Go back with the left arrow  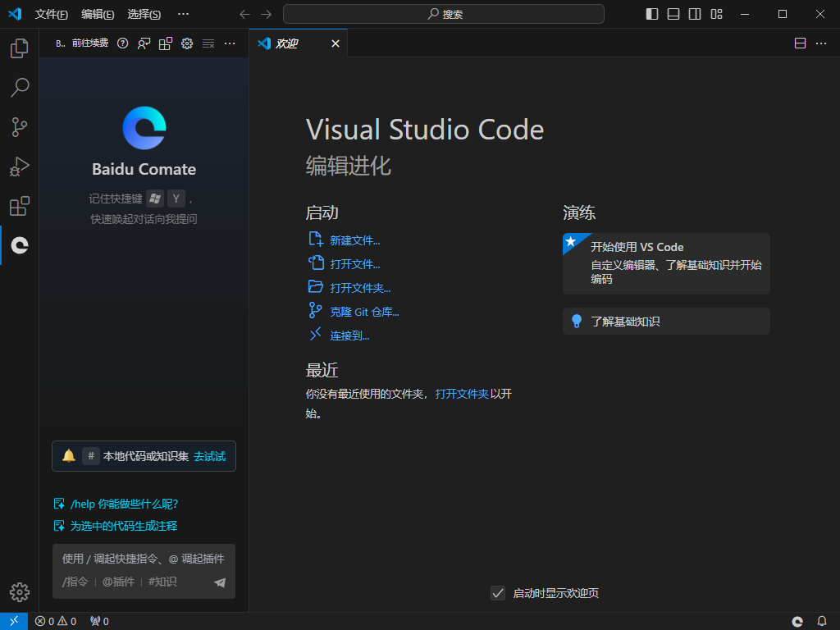click(x=244, y=14)
